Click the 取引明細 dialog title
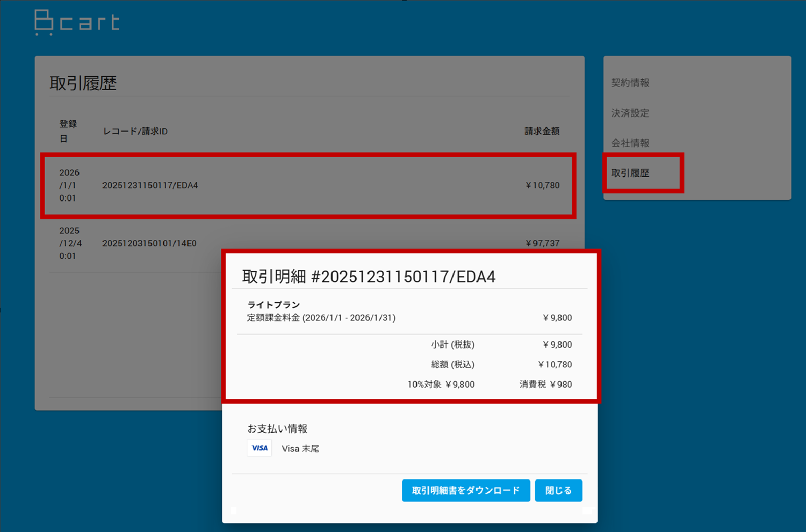This screenshot has height=532, width=806. 369,276
